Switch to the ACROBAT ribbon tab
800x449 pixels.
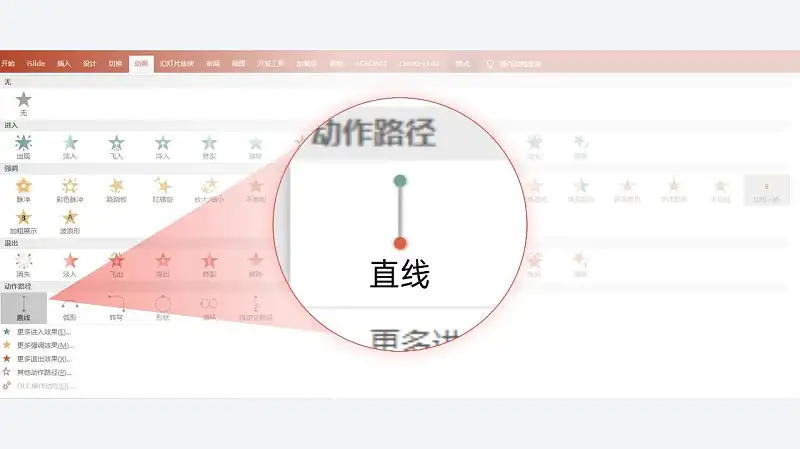371,63
